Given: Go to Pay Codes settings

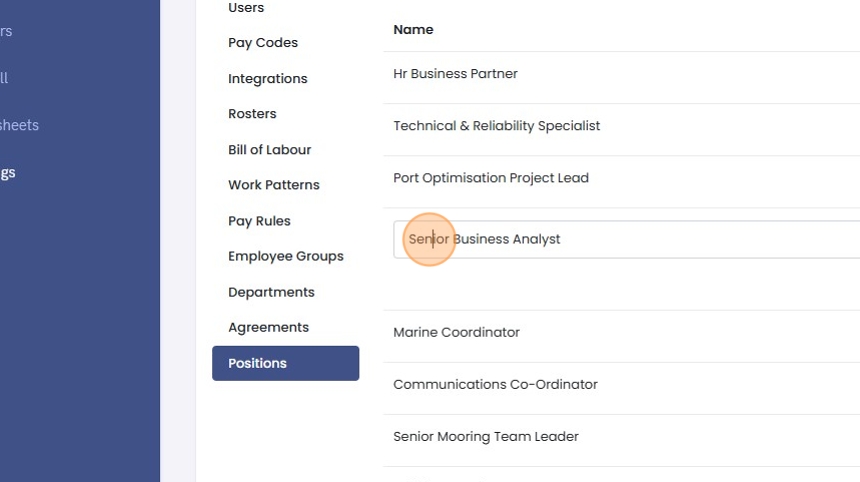Looking at the screenshot, I should pyautogui.click(x=263, y=43).
